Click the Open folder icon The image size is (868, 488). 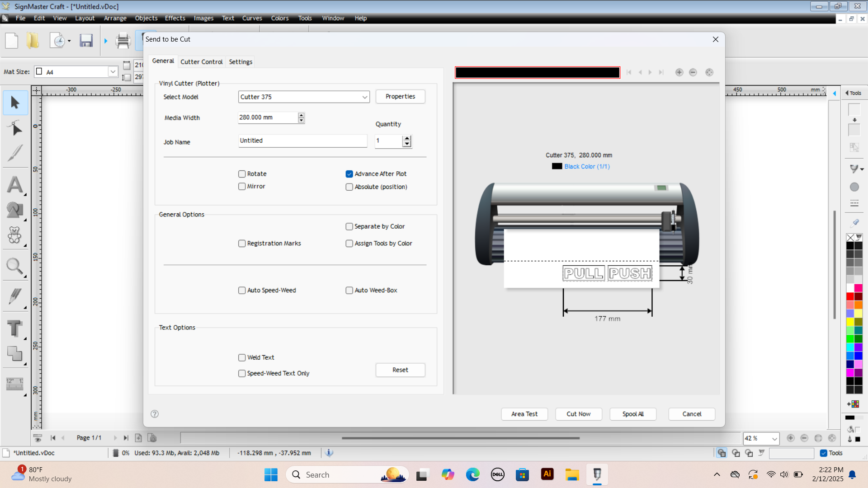point(33,41)
